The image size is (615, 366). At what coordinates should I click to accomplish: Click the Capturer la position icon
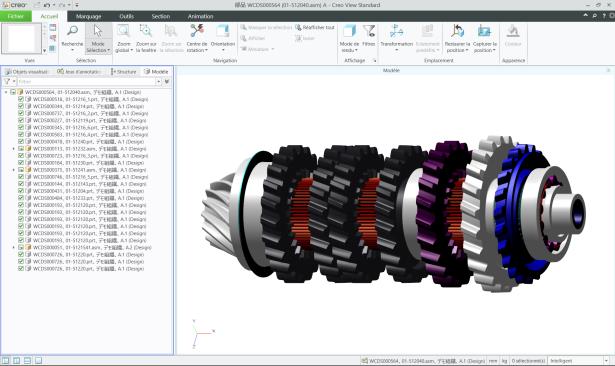pos(484,31)
